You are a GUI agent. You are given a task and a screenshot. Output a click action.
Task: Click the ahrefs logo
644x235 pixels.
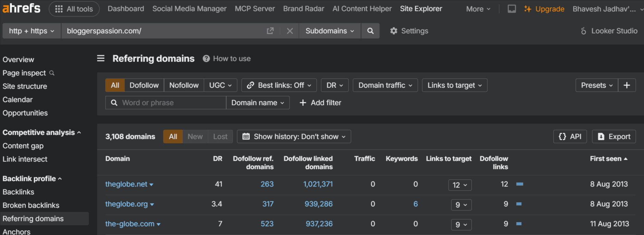coord(21,8)
